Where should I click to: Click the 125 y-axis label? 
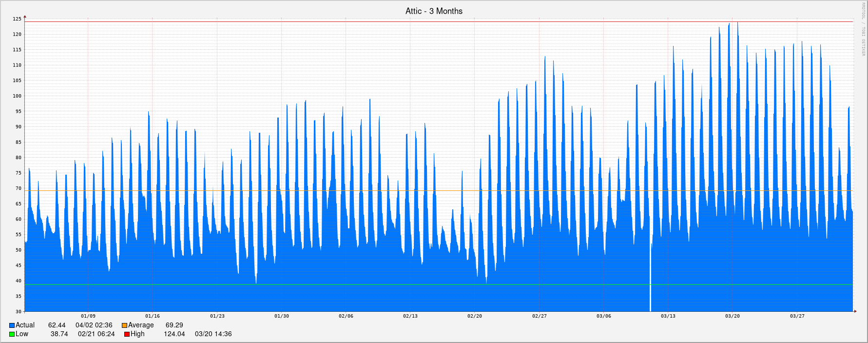tap(17, 19)
